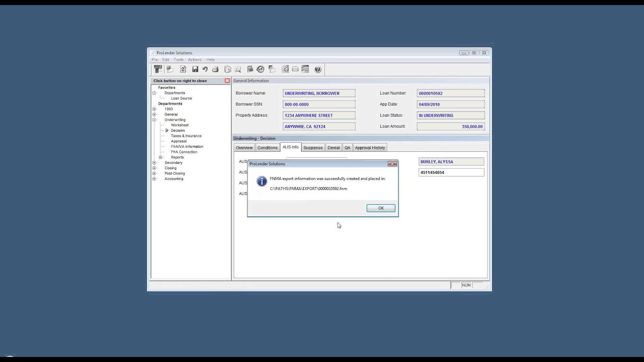
Task: Expand the Accounting tree node
Action: click(x=154, y=179)
